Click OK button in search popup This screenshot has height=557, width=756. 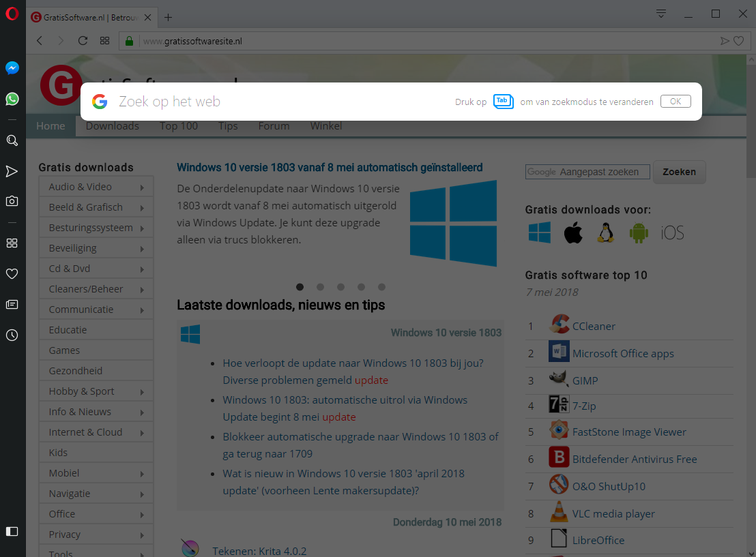[675, 102]
